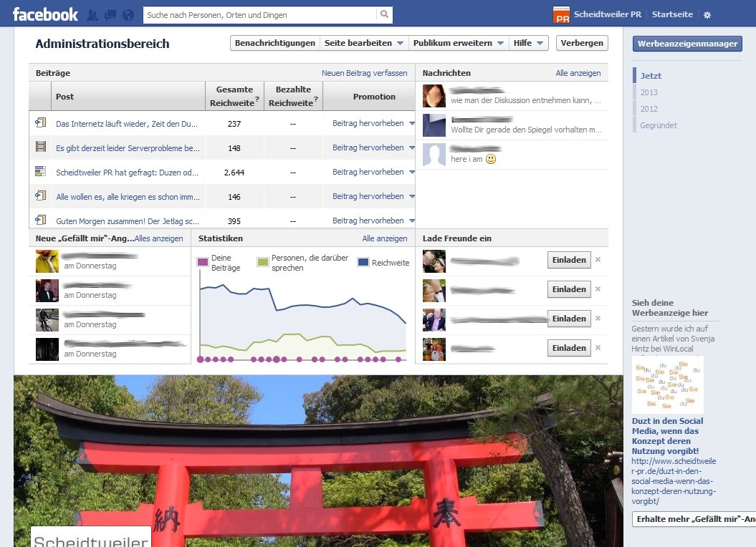Click the Facebook logo
This screenshot has height=547, width=756.
(45, 14)
